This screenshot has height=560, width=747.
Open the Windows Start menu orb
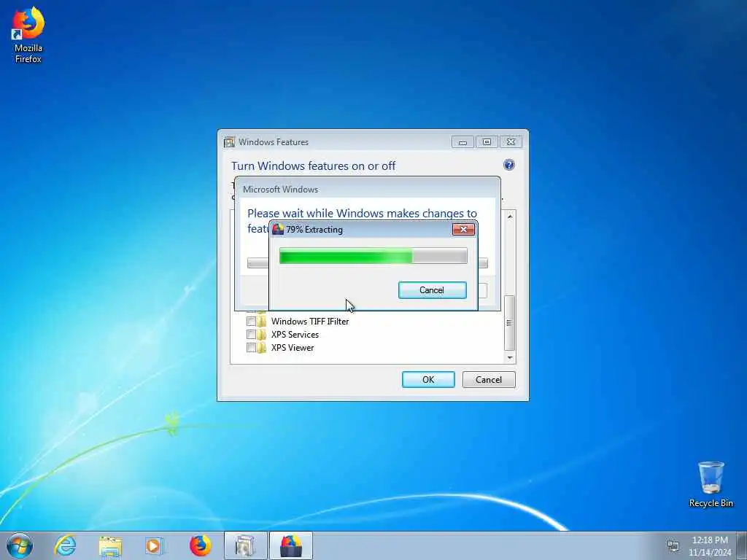pos(20,545)
